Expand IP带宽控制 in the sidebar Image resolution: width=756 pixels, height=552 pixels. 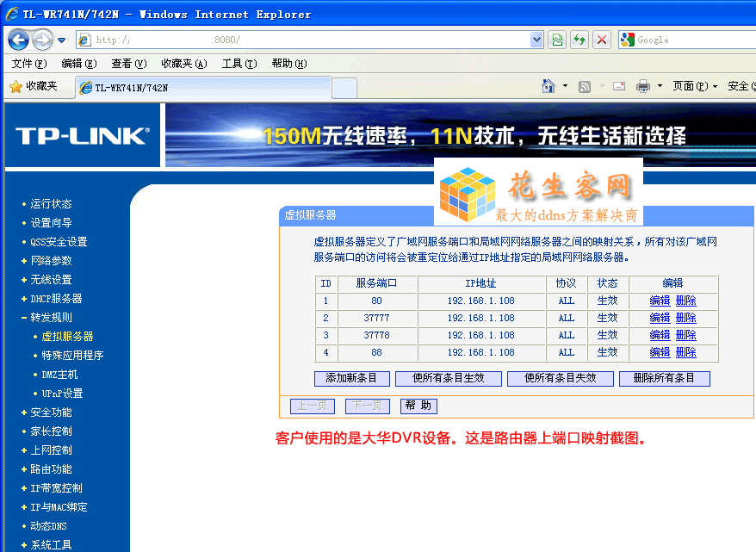click(x=56, y=488)
